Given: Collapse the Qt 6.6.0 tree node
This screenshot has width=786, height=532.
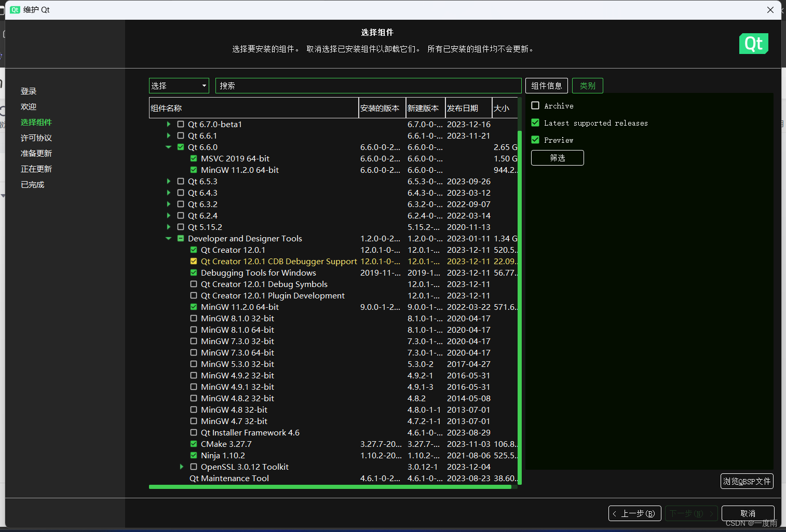Looking at the screenshot, I should (x=169, y=147).
